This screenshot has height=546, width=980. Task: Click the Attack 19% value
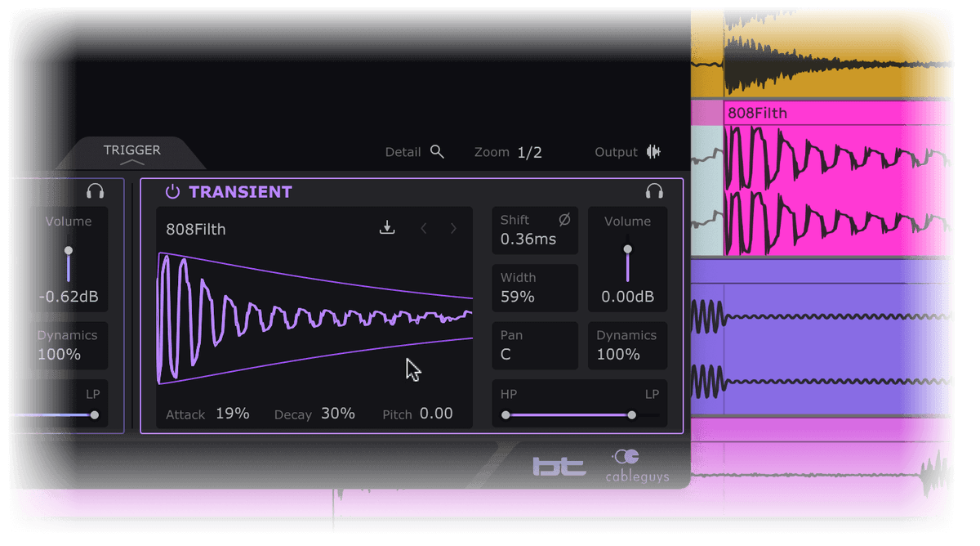pyautogui.click(x=233, y=414)
